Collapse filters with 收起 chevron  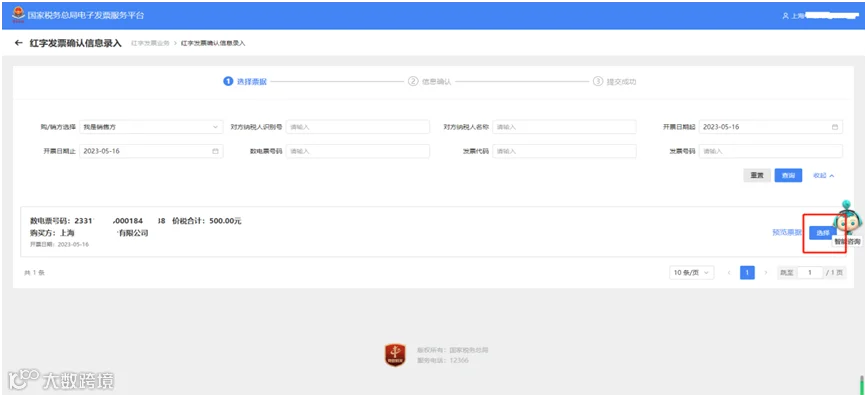pos(823,175)
